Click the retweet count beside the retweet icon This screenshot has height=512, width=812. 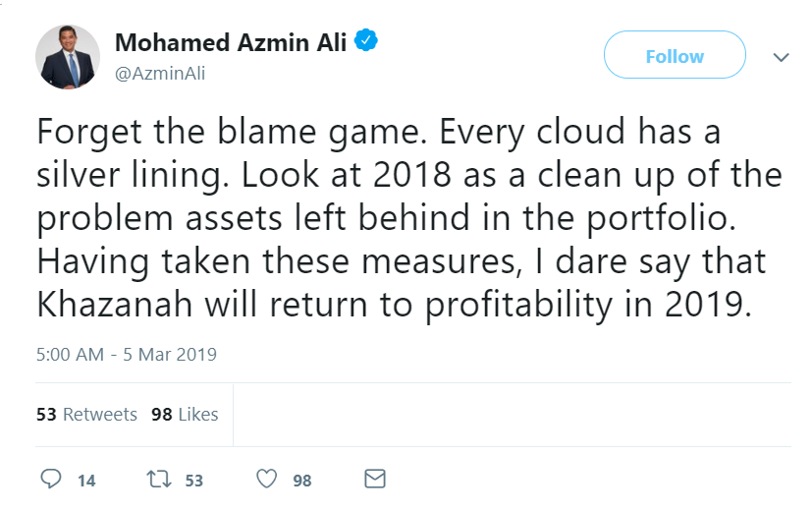point(193,481)
